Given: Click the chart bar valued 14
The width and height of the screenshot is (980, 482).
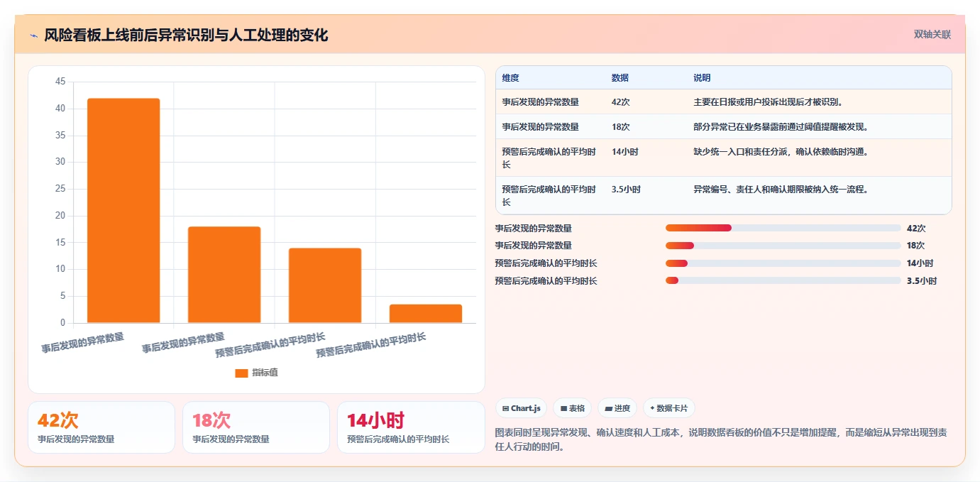Looking at the screenshot, I should tap(325, 285).
